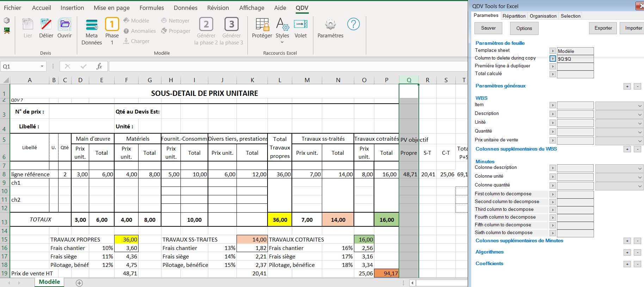Click the Importer button
Screen dimensions: 644x287
point(633,28)
